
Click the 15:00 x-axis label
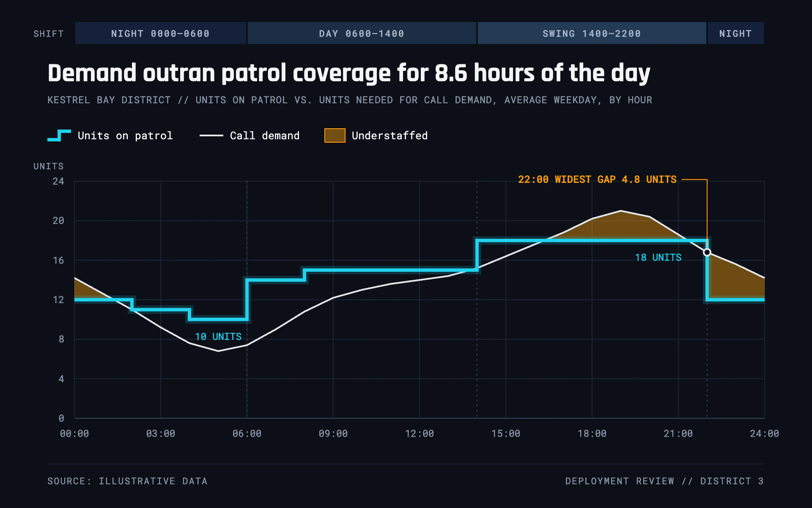pyautogui.click(x=506, y=433)
